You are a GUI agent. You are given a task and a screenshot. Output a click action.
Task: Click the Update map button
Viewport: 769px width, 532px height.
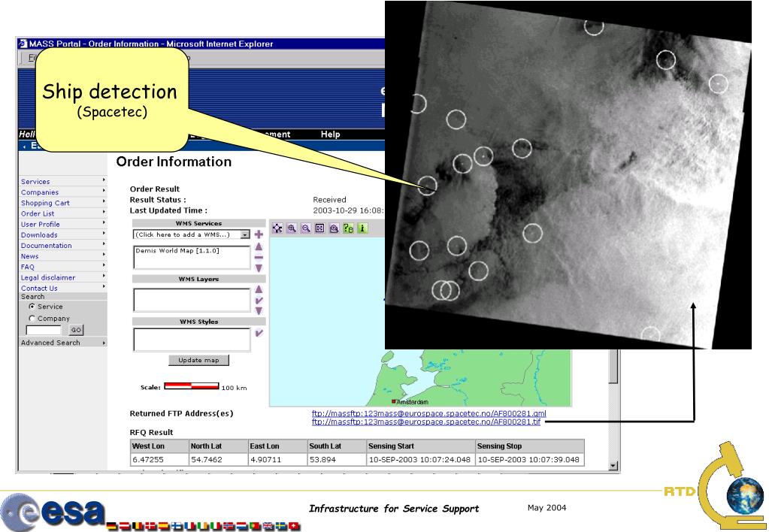(198, 360)
